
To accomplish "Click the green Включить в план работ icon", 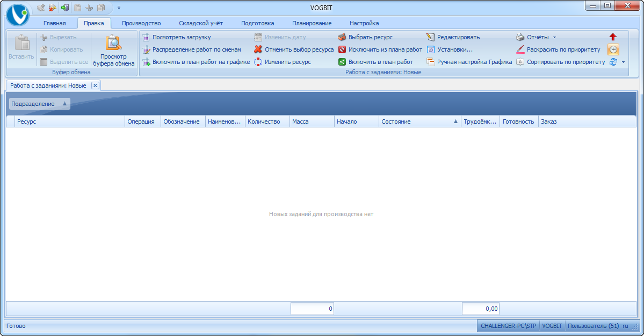I will coord(342,62).
